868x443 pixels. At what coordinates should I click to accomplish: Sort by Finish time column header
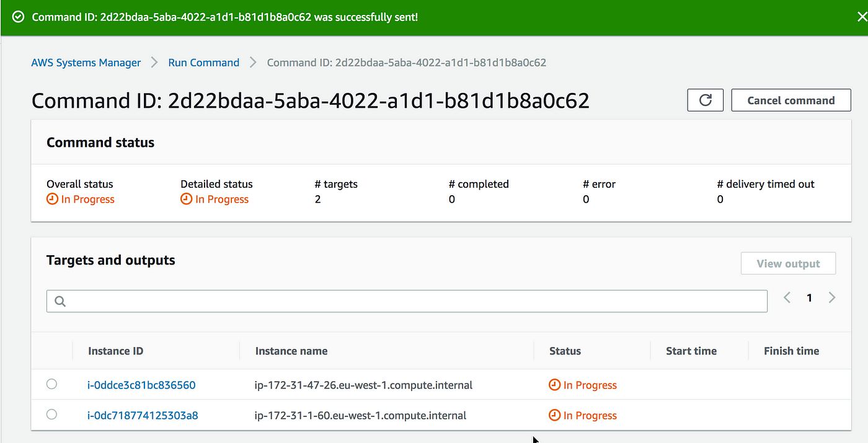coord(791,351)
